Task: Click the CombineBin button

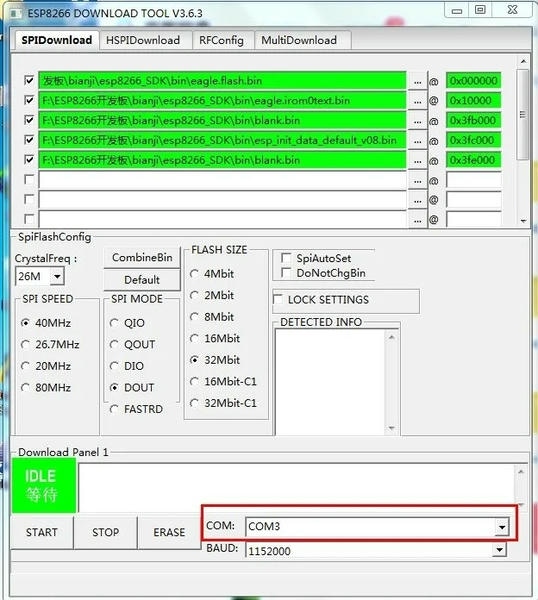Action: point(142,258)
